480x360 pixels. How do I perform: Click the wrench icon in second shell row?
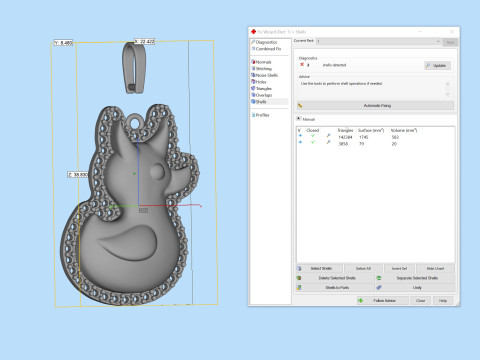click(x=328, y=142)
